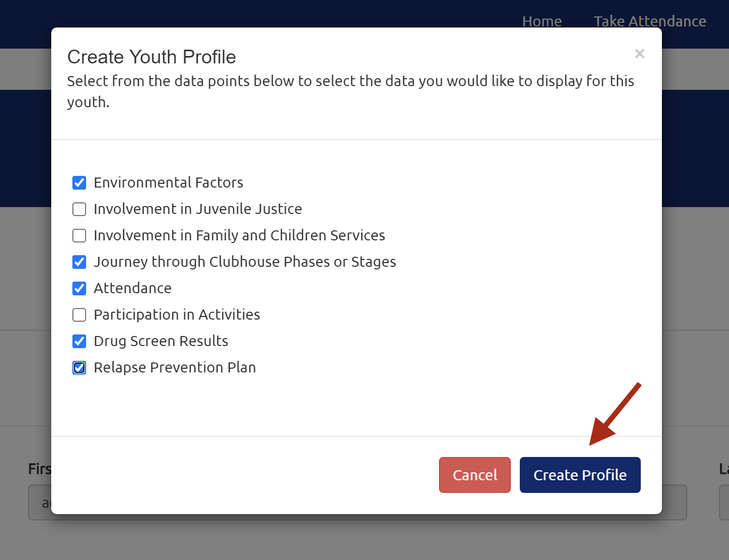The height and width of the screenshot is (560, 729).
Task: Uncheck the Environmental Factors checkbox
Action: (79, 183)
